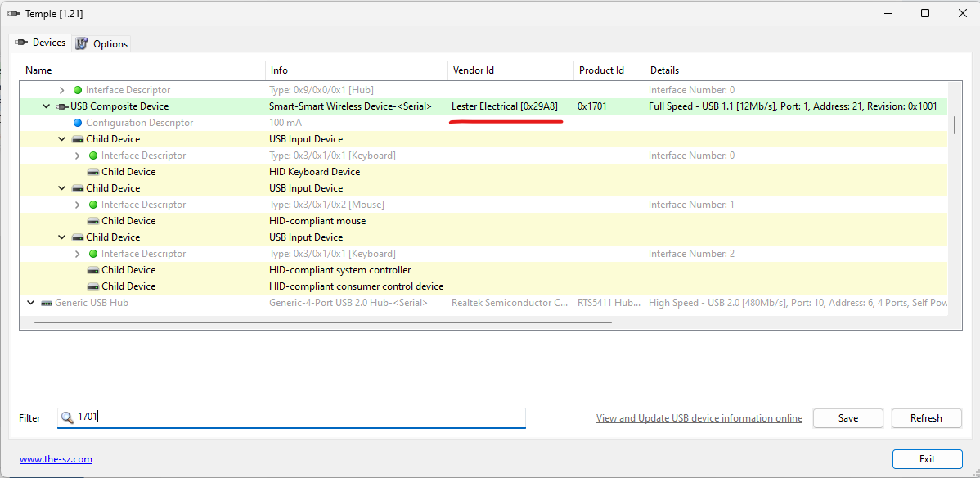Collapse Child Device above Interface Number 2
980x478 pixels.
point(62,237)
